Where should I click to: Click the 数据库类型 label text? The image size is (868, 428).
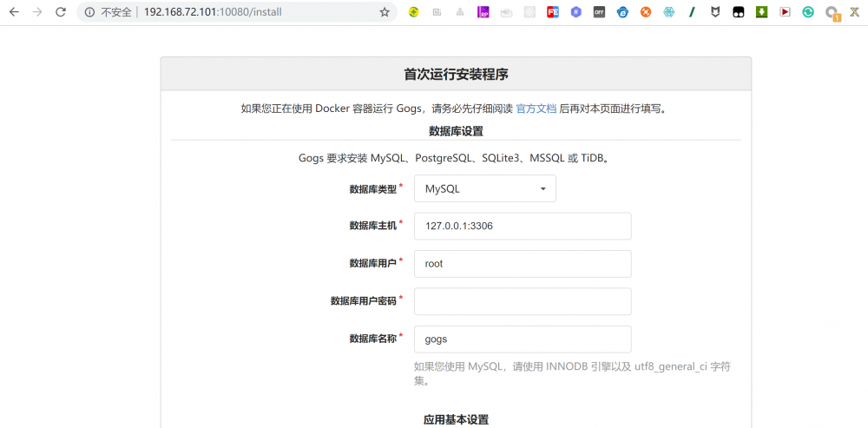373,189
